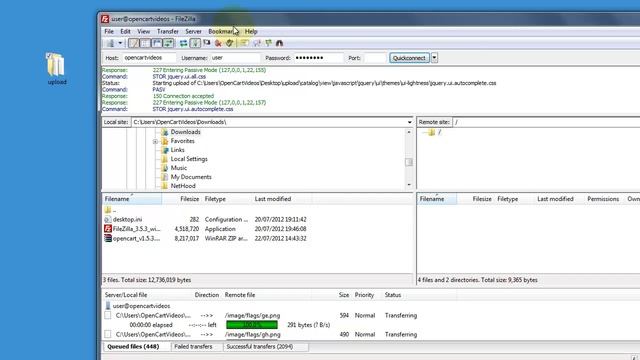Focus the Port input field
This screenshot has height=360, width=640.
[375, 58]
